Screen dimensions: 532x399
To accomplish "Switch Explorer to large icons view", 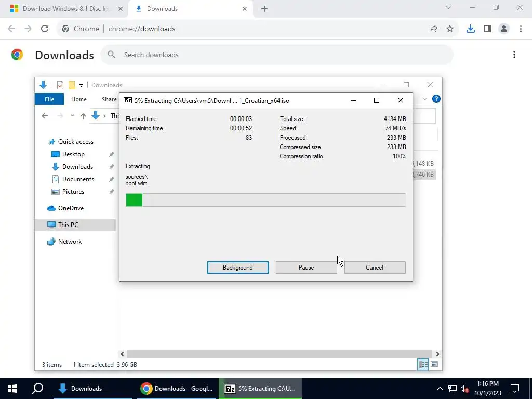I will (x=434, y=364).
